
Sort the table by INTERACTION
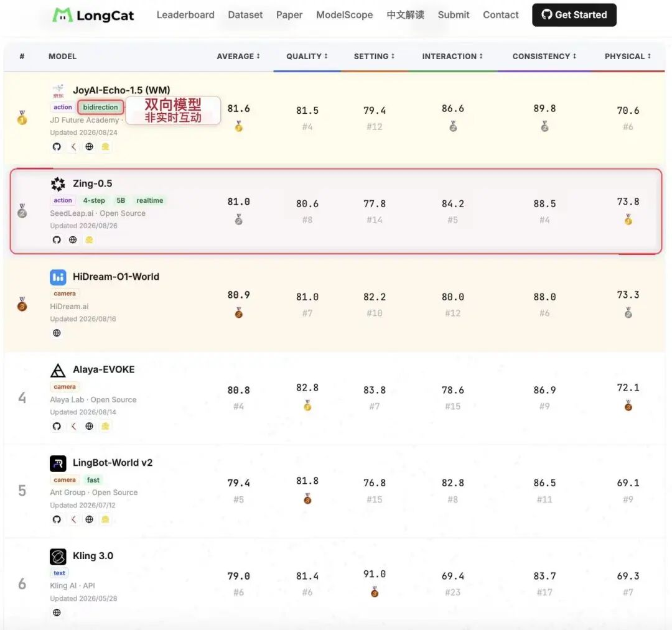[452, 57]
